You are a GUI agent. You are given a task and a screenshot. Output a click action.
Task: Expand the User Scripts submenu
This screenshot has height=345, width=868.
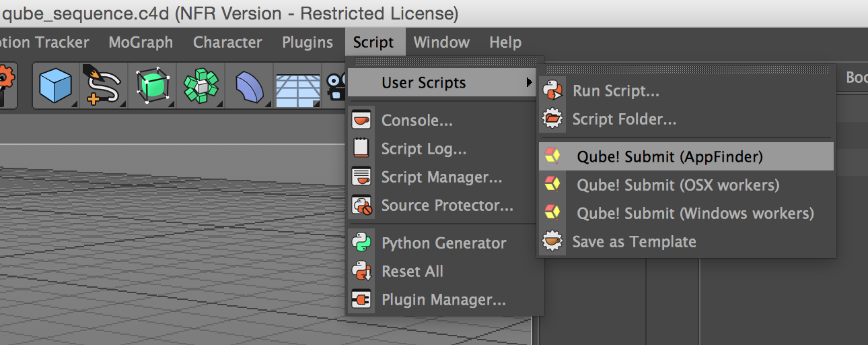[x=424, y=83]
